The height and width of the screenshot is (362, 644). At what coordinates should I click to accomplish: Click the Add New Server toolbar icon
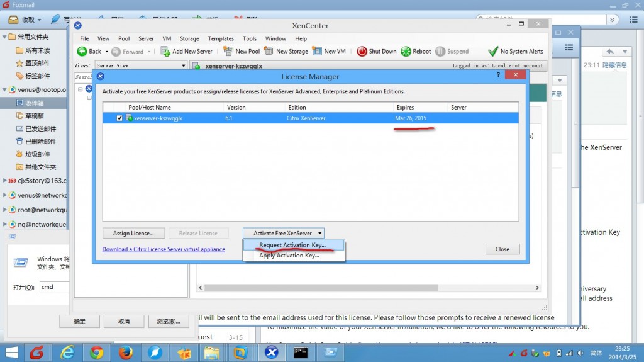[x=165, y=52]
